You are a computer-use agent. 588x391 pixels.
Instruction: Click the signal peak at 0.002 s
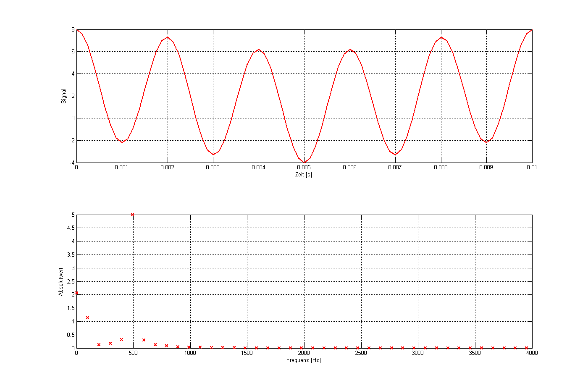click(168, 37)
